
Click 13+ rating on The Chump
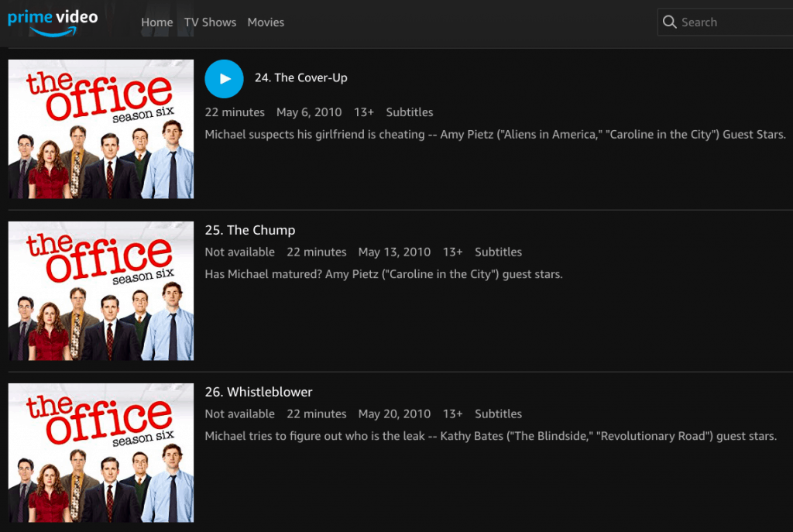tap(452, 252)
